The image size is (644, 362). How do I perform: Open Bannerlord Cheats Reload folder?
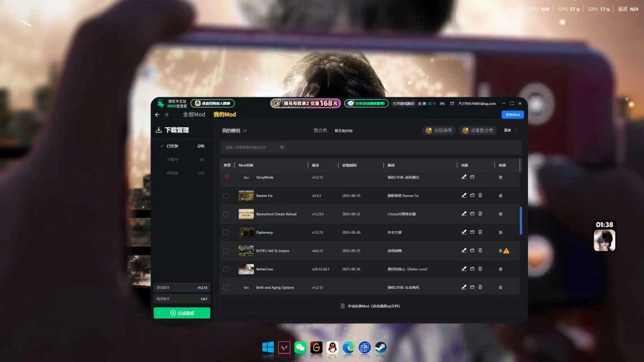pyautogui.click(x=472, y=214)
